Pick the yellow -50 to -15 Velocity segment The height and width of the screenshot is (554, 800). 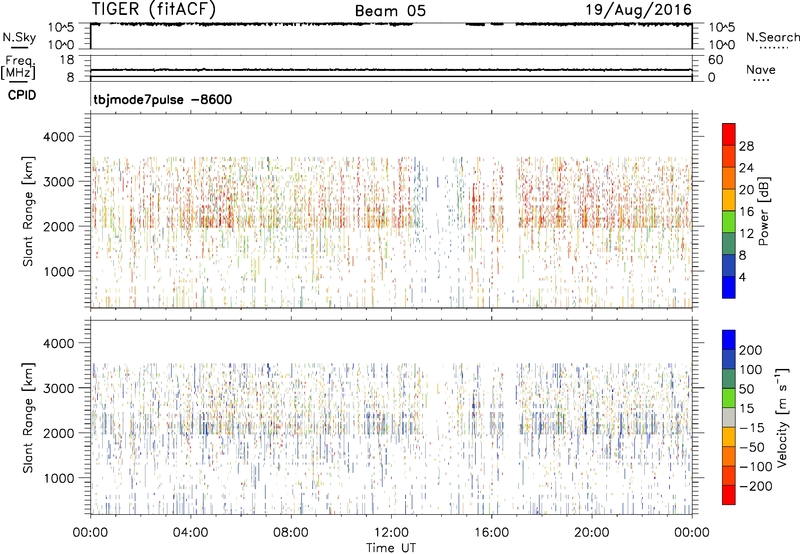point(729,437)
